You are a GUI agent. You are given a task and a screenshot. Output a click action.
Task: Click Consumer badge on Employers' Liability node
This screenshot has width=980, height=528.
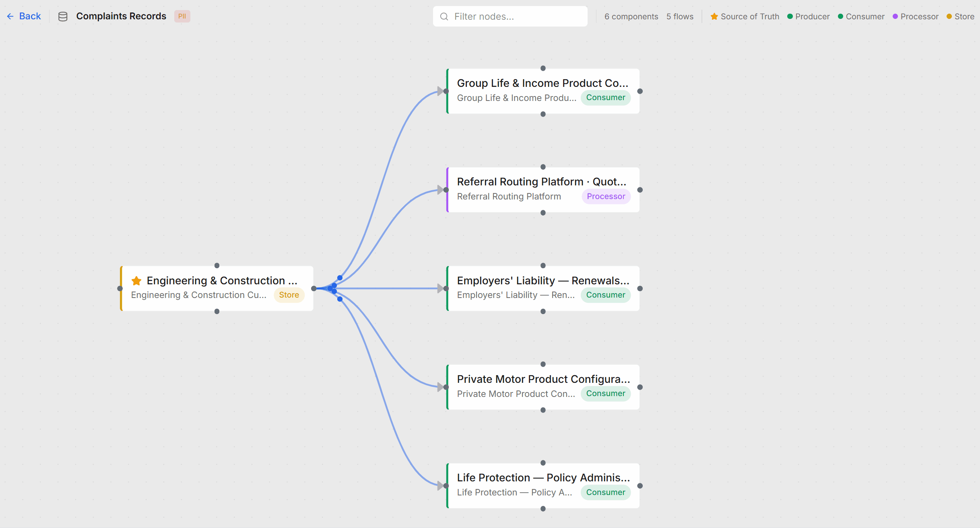coord(605,295)
